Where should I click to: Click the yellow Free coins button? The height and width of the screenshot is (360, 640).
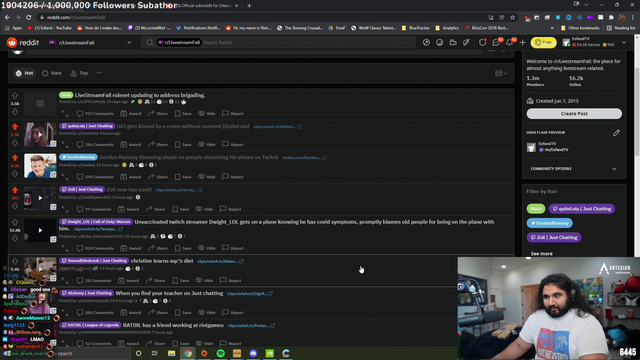click(543, 42)
